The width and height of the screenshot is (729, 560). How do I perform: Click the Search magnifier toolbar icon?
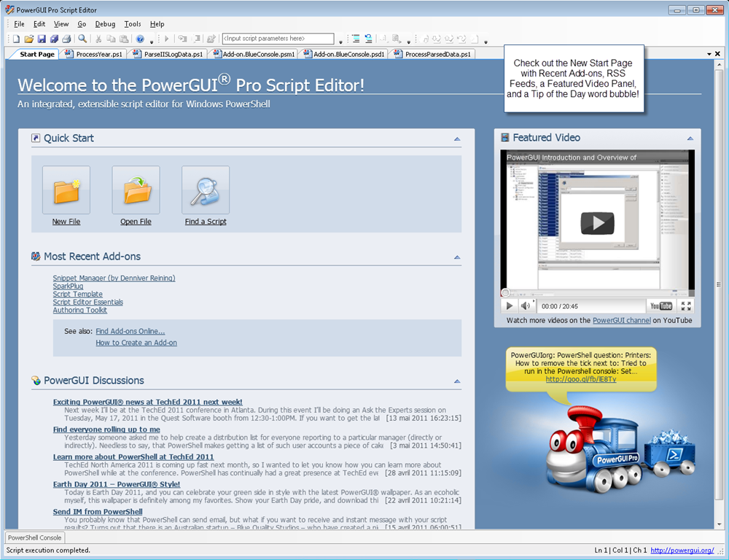tap(82, 39)
